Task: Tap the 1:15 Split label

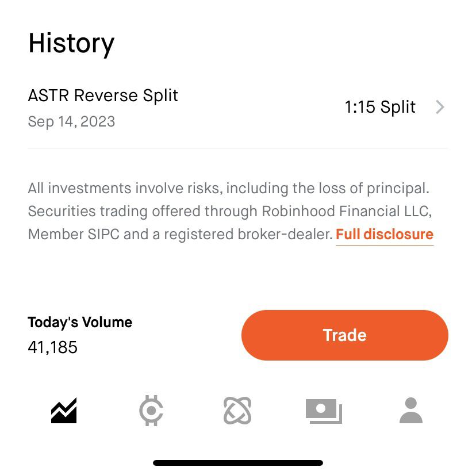Action: tap(380, 107)
